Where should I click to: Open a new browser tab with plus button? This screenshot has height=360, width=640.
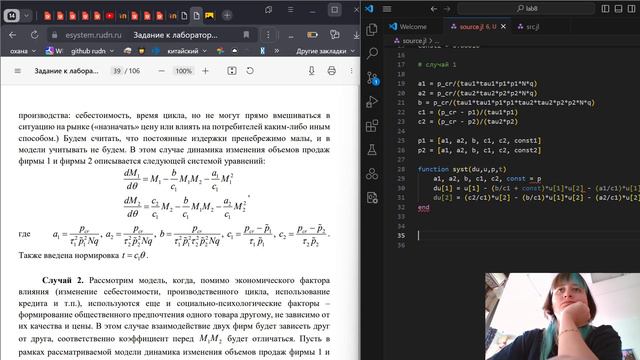click(x=227, y=16)
